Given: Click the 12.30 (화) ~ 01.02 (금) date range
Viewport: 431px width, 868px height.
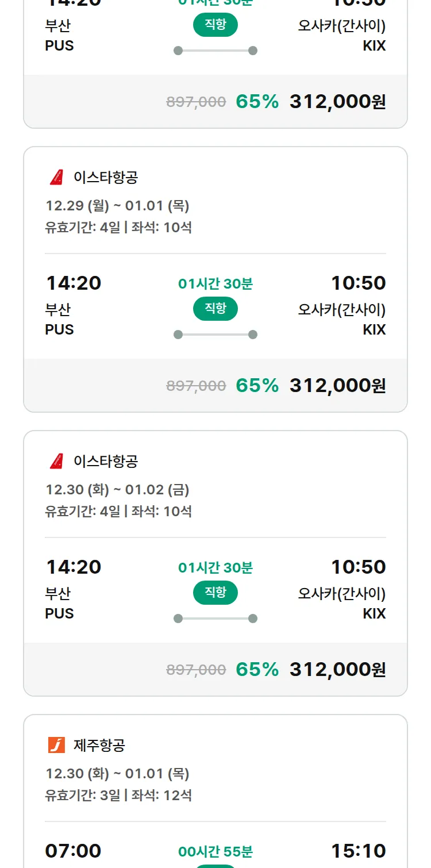Looking at the screenshot, I should coord(117,490).
